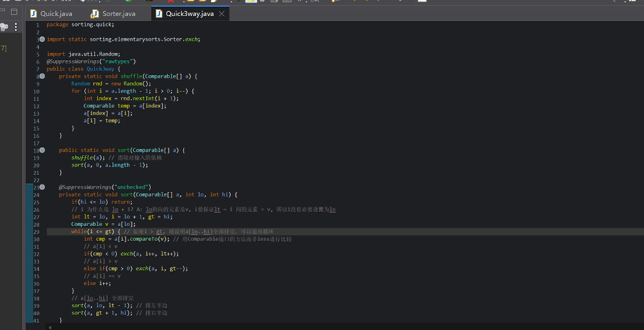The image size is (644, 330).
Task: Click the @SuppressWarnings("rawtypes") annotation
Action: [x=91, y=61]
